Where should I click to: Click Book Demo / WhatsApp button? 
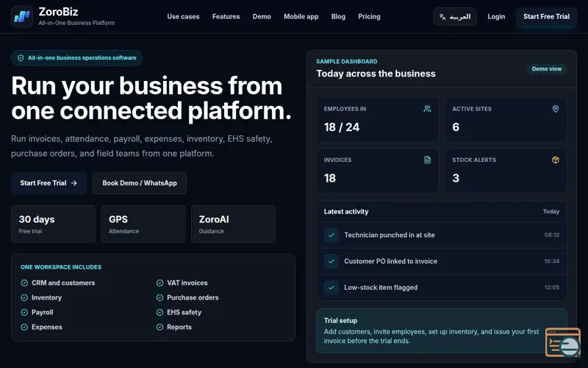[x=140, y=183]
